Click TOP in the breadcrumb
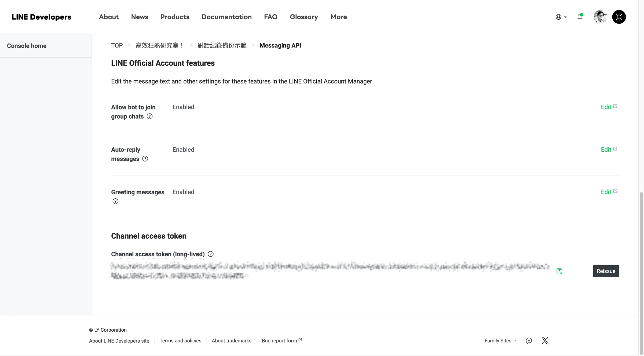644x356 pixels. (117, 45)
